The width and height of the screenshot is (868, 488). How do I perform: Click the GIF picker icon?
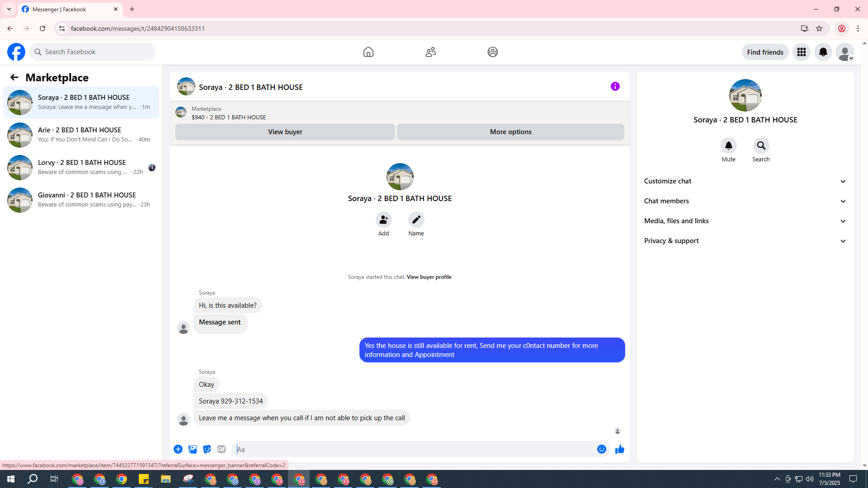coord(221,449)
